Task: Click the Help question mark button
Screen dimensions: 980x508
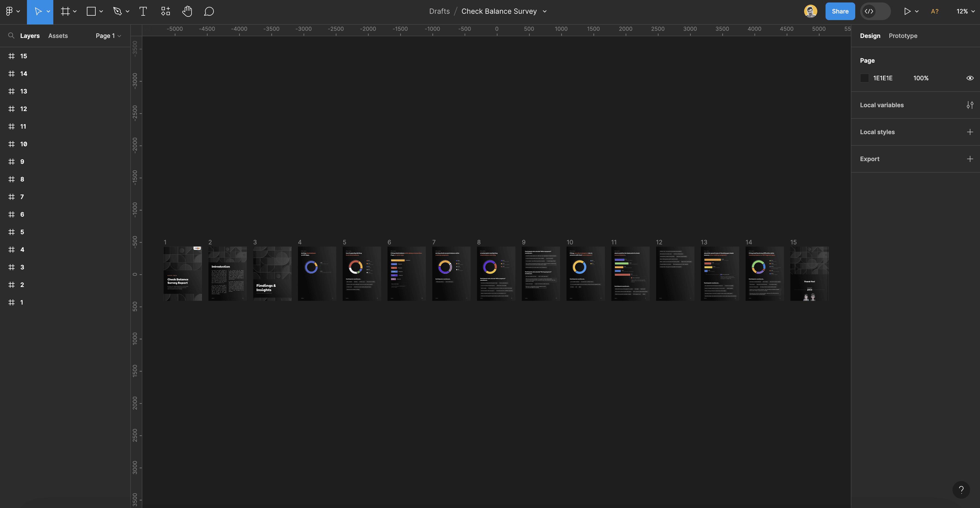Action: point(961,489)
